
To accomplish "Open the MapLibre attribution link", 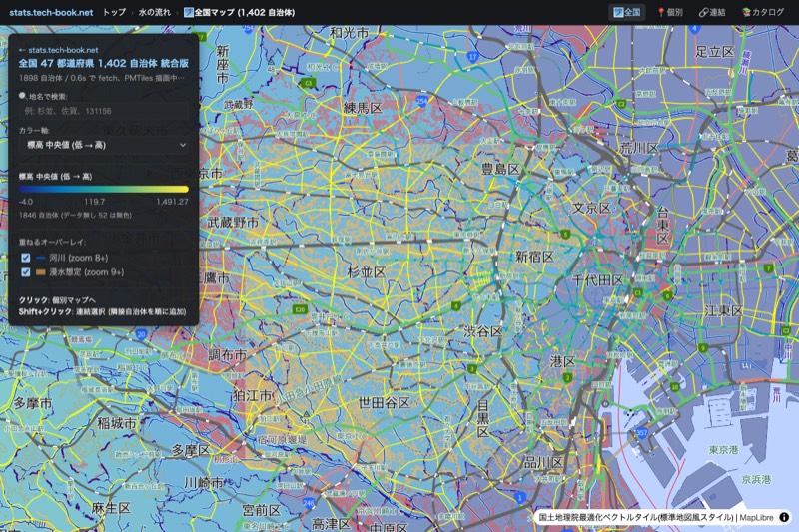I will pyautogui.click(x=756, y=517).
